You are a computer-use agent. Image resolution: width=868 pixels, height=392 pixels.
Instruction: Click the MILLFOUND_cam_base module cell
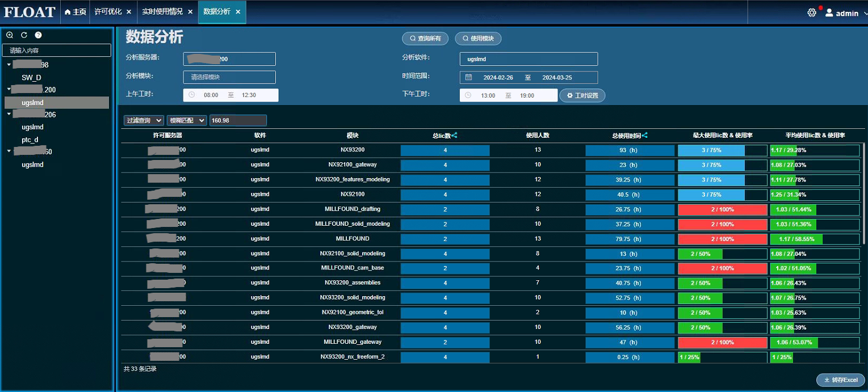pos(353,268)
